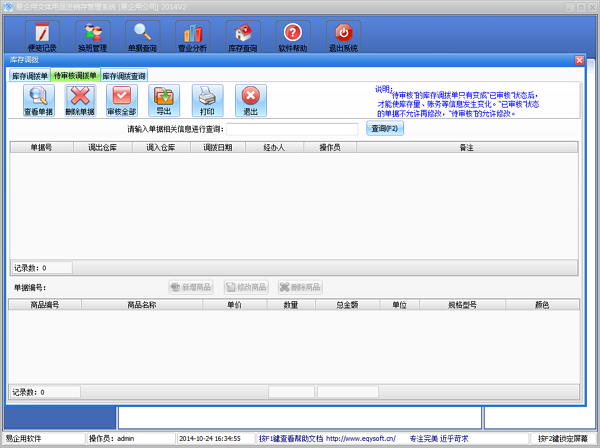This screenshot has height=448, width=600.
Task: Open 软件帮助 help icon
Action: tap(293, 37)
